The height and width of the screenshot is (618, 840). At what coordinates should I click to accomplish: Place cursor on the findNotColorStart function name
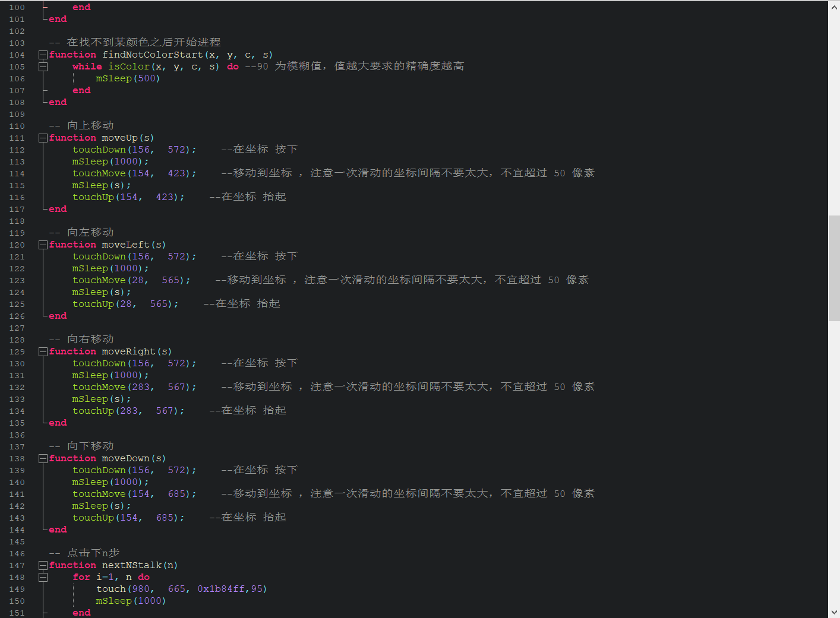click(152, 55)
